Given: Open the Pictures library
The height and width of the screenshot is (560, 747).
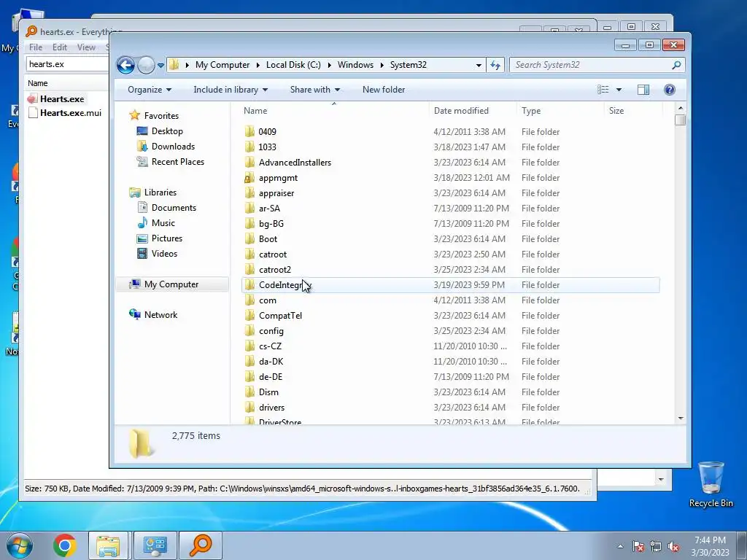Looking at the screenshot, I should tap(167, 238).
